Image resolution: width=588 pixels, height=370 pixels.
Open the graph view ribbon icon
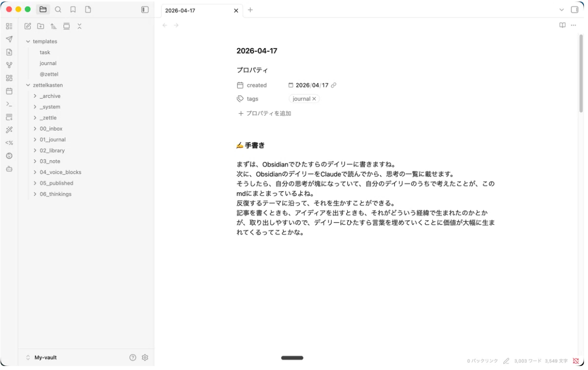coord(10,65)
